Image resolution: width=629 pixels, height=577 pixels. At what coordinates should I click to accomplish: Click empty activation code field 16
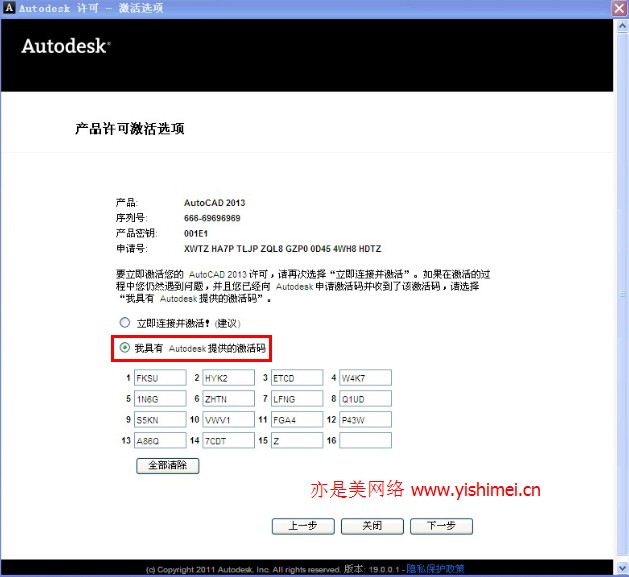coord(365,441)
